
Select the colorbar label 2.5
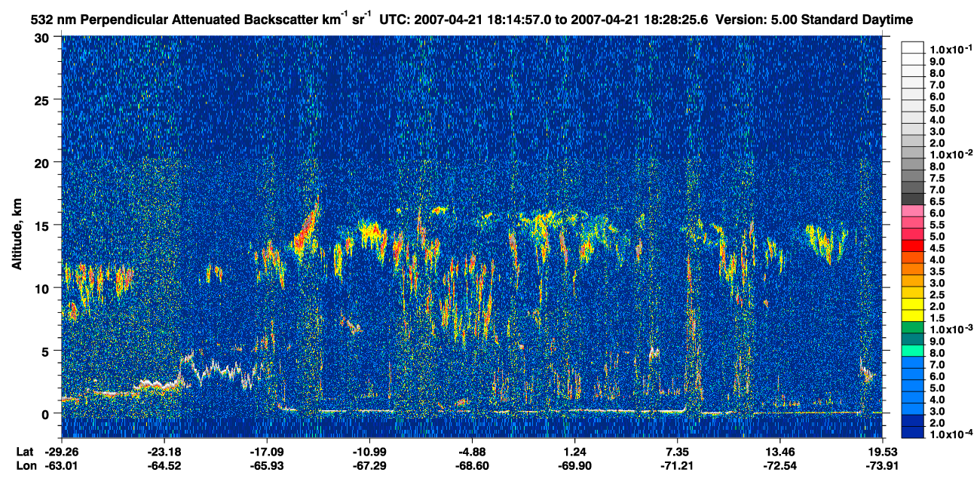pos(937,293)
